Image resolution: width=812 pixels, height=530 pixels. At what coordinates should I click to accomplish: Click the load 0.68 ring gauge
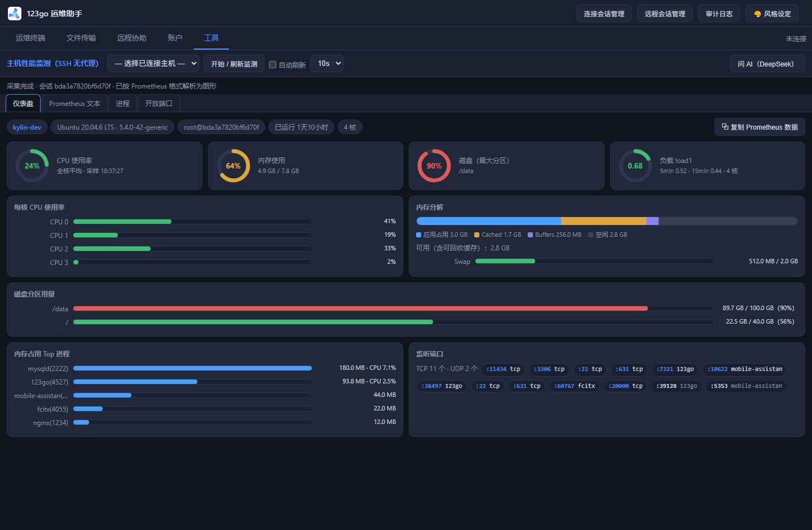(x=636, y=166)
